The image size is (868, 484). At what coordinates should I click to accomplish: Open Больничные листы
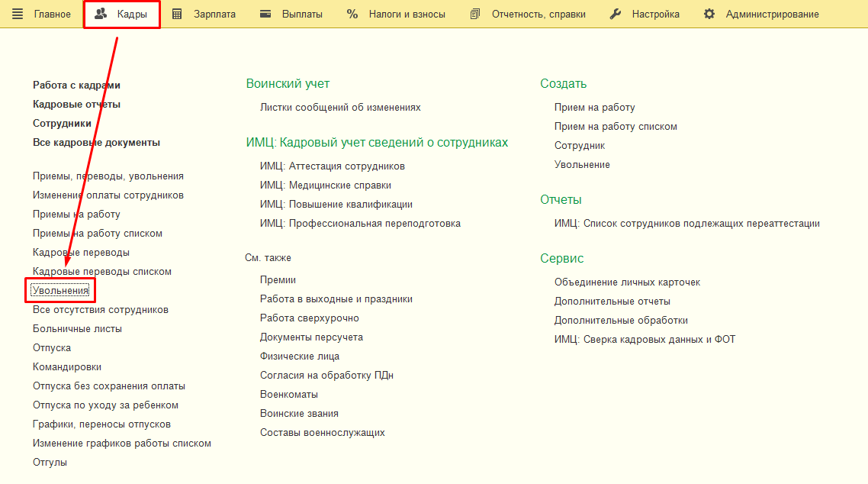coord(77,329)
